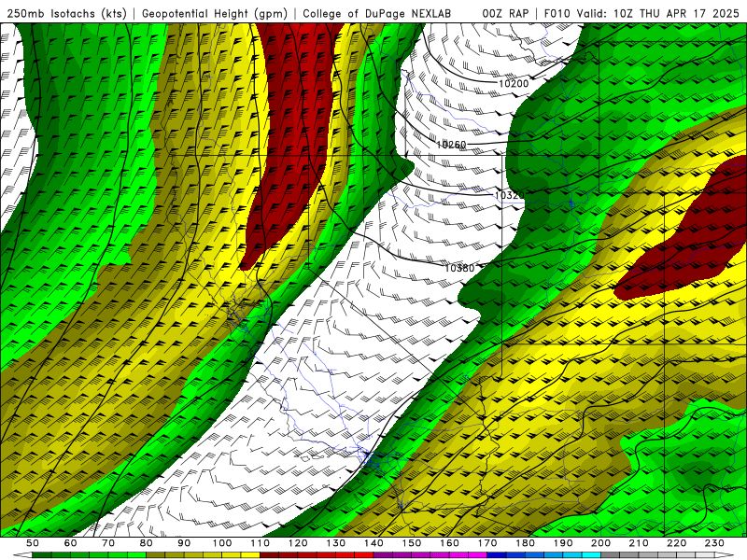
Task: Click the '250mb Isotachs (kts)' title text
Action: [66, 13]
